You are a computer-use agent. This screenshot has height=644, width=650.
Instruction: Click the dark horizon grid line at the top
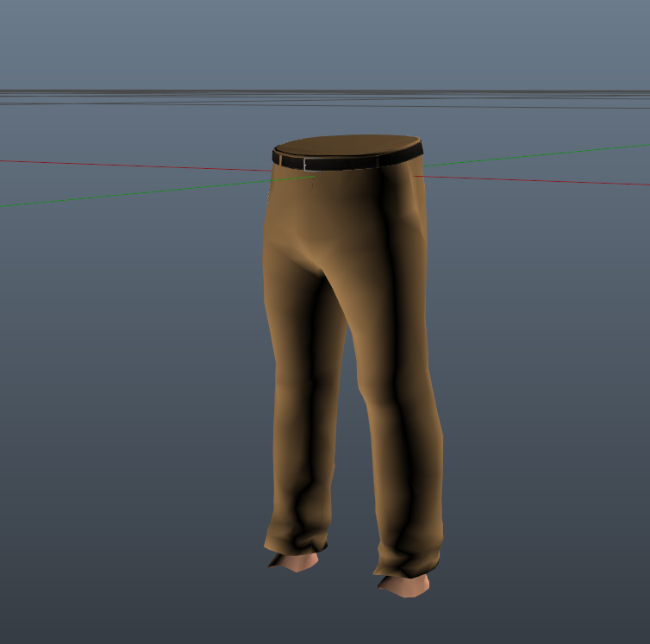pos(325,91)
